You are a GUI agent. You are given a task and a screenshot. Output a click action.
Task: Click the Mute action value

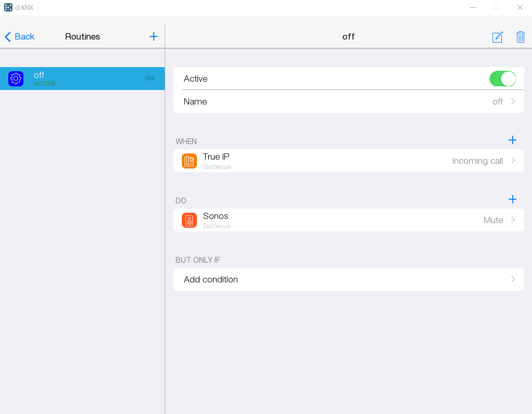[493, 220]
